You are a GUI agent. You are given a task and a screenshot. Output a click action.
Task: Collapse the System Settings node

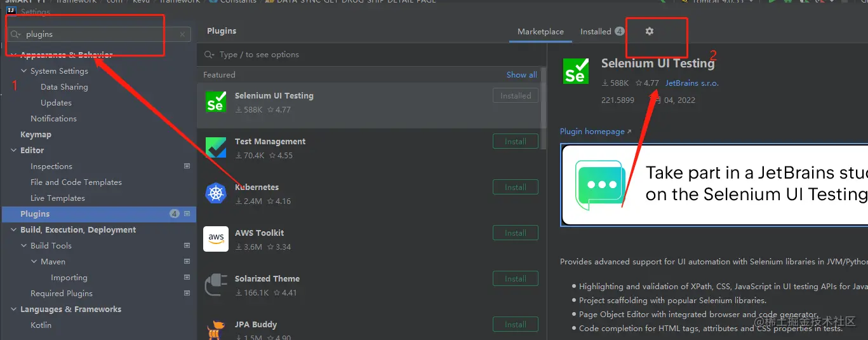coord(24,71)
